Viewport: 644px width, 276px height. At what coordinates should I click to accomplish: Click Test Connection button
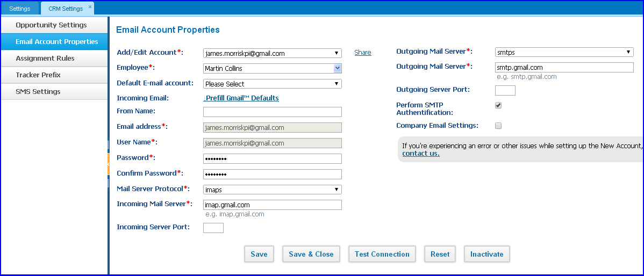point(382,255)
